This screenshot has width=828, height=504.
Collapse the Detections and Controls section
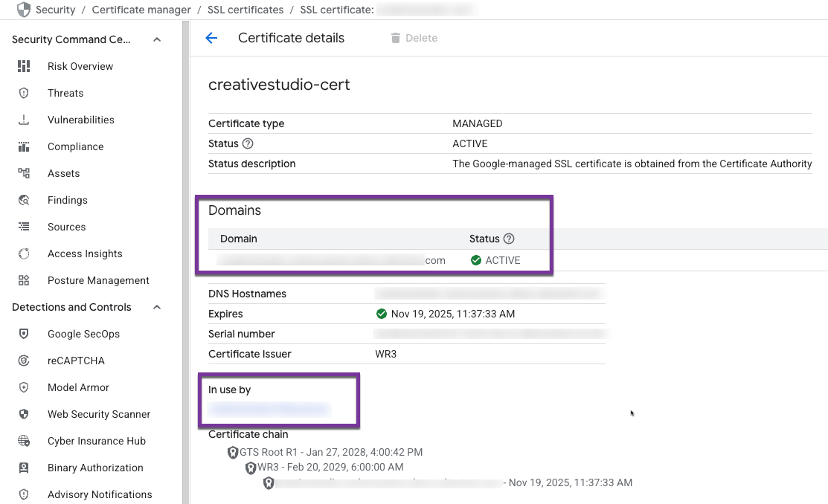coord(157,307)
